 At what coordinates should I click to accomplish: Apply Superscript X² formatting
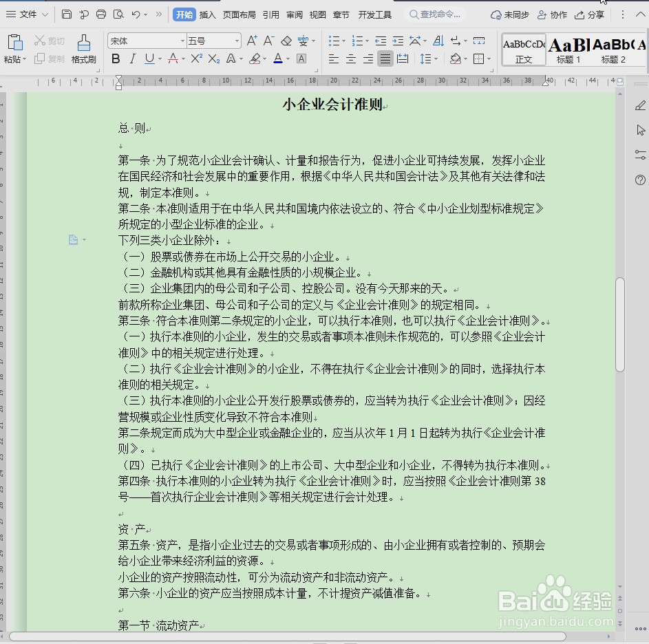pos(197,58)
